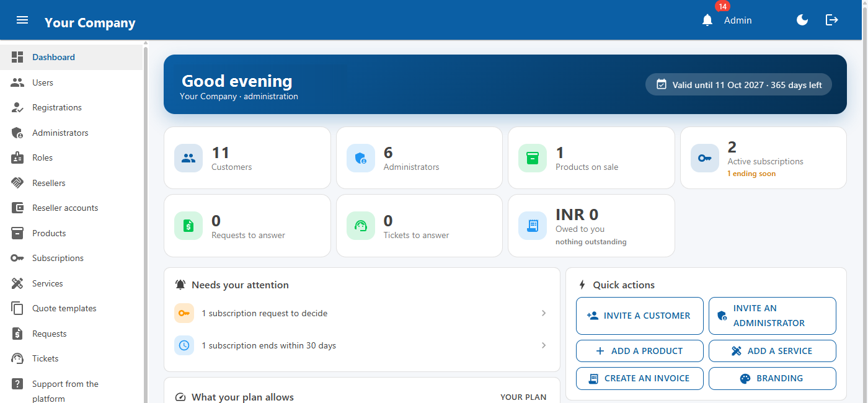Screen dimensions: 868x403
Task: Click the Quick actions lightning icon
Action: pyautogui.click(x=582, y=285)
